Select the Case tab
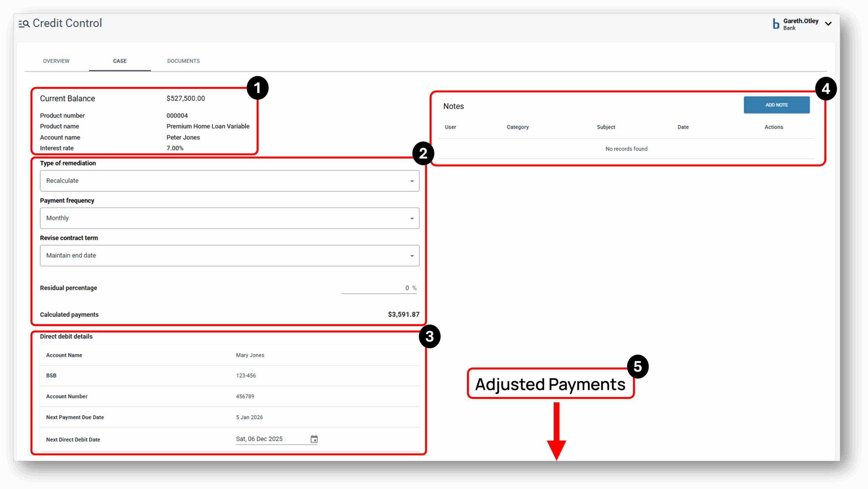This screenshot has height=489, width=868. coord(120,61)
